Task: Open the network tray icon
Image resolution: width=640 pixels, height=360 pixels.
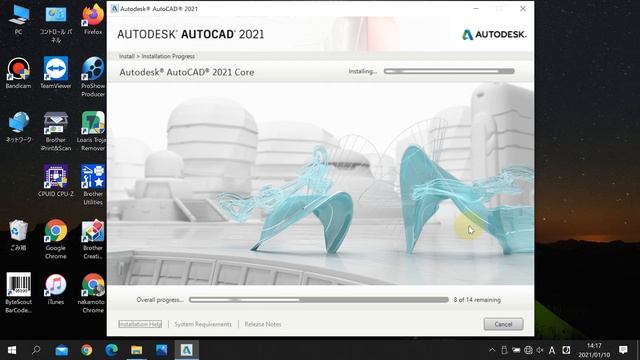Action: point(528,350)
